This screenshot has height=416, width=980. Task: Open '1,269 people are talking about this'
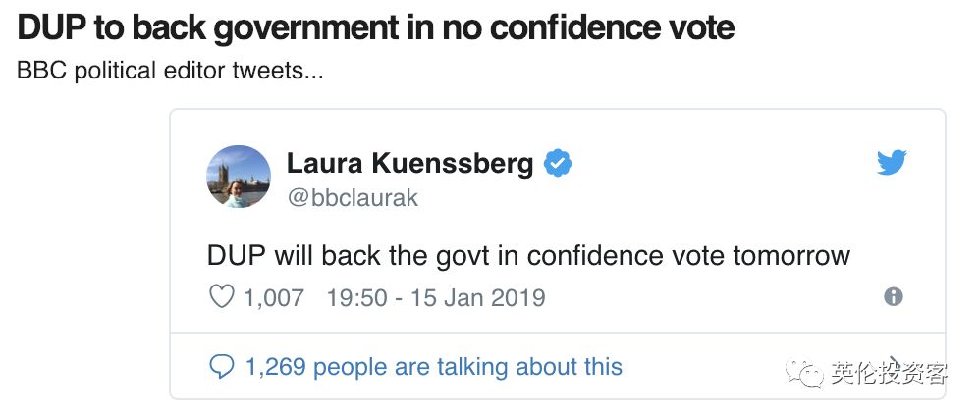433,367
